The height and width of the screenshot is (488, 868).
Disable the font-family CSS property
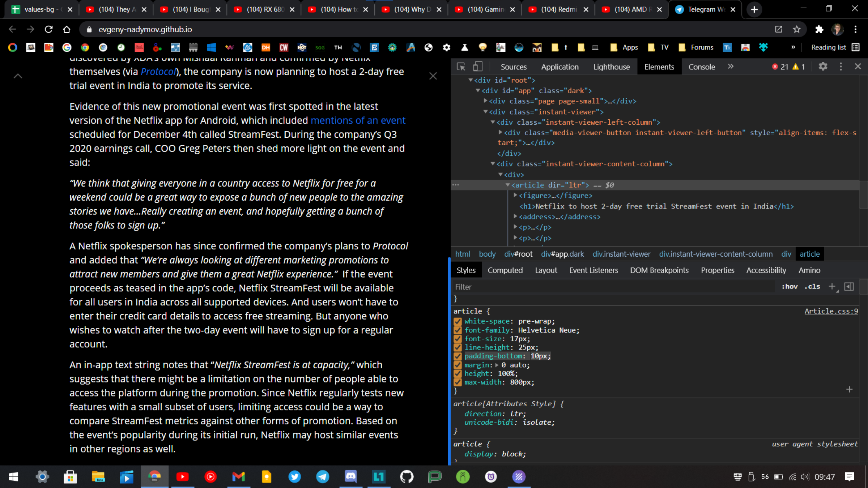click(458, 330)
